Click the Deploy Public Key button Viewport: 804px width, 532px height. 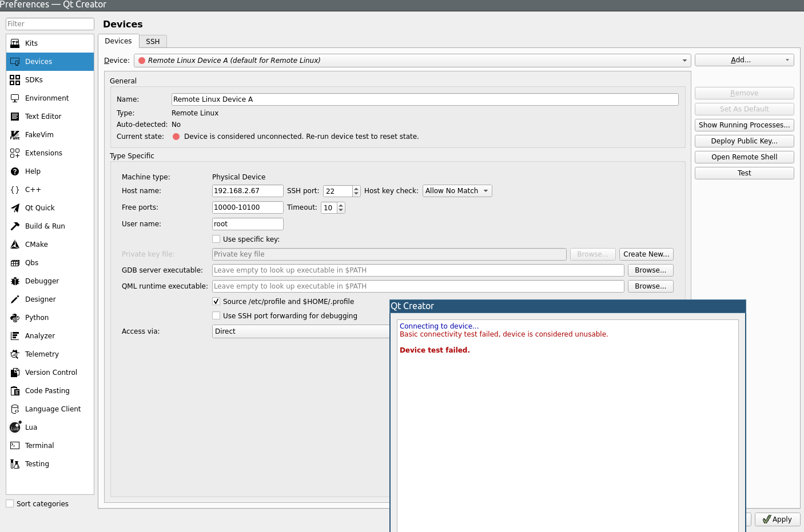744,141
